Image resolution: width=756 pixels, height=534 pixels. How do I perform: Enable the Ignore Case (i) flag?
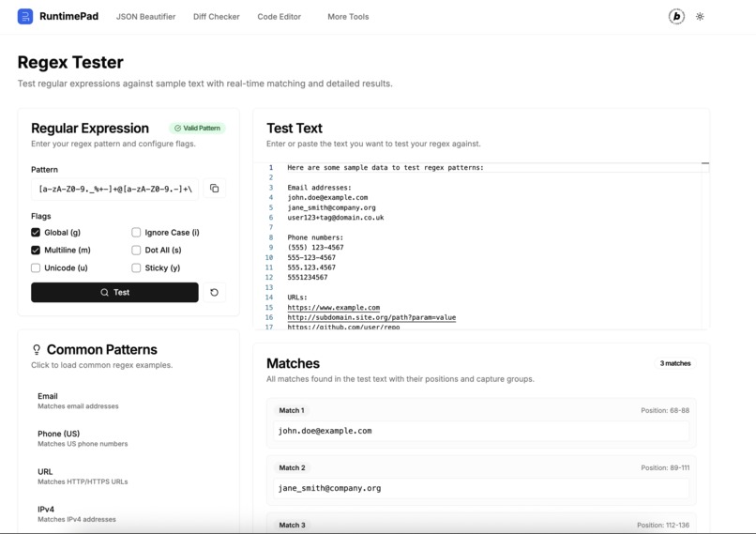[136, 233]
